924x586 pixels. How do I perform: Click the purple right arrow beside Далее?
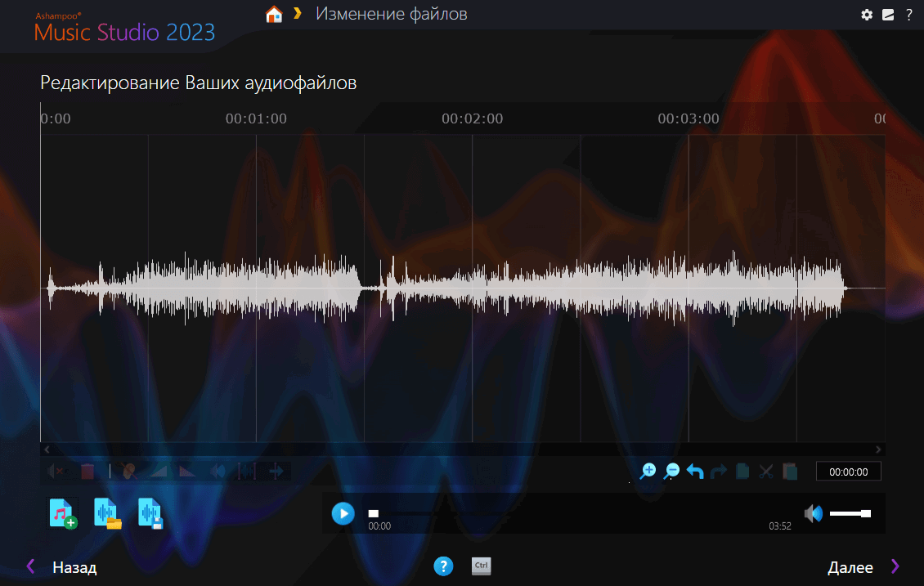coord(895,566)
